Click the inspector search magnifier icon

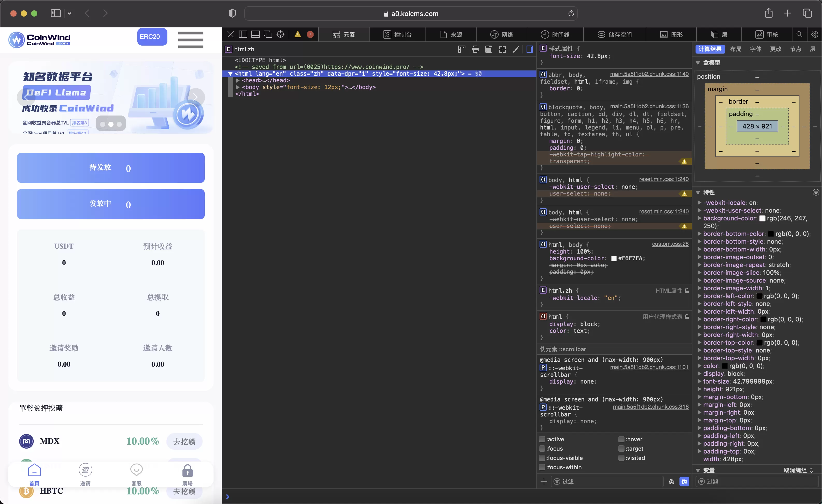click(799, 34)
